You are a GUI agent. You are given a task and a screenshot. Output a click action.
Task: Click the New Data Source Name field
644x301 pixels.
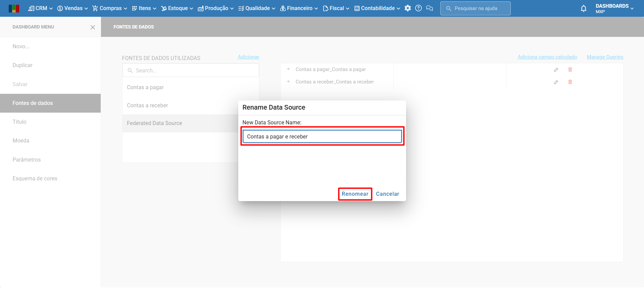click(x=322, y=137)
